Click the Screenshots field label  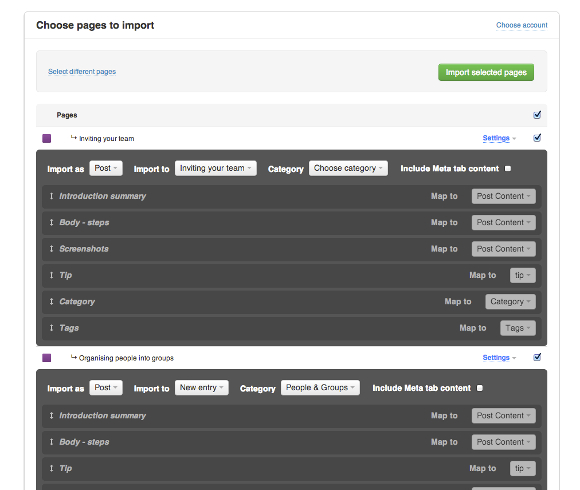[x=84, y=249]
